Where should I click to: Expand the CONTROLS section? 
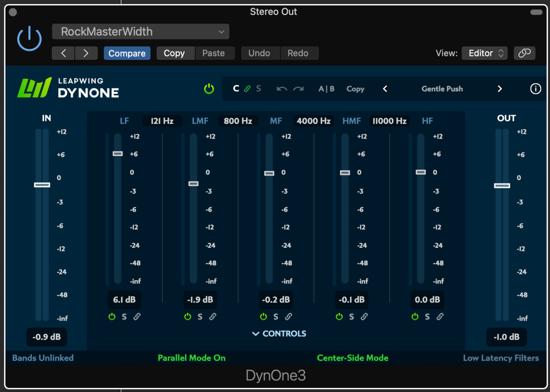click(279, 334)
